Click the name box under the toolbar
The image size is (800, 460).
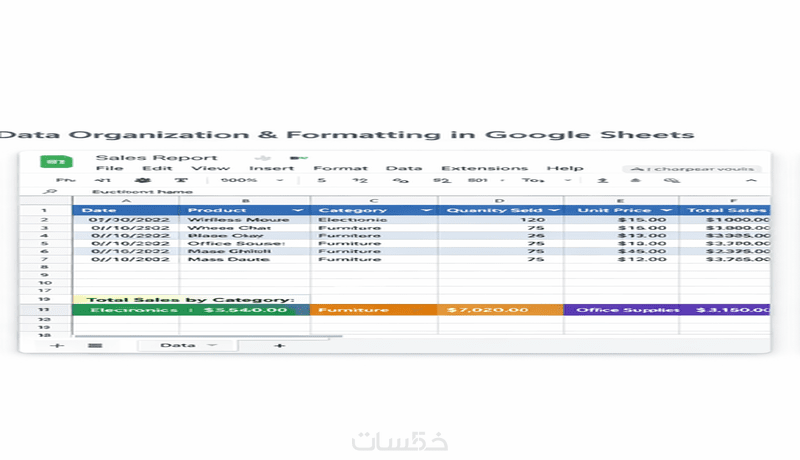tap(142, 191)
